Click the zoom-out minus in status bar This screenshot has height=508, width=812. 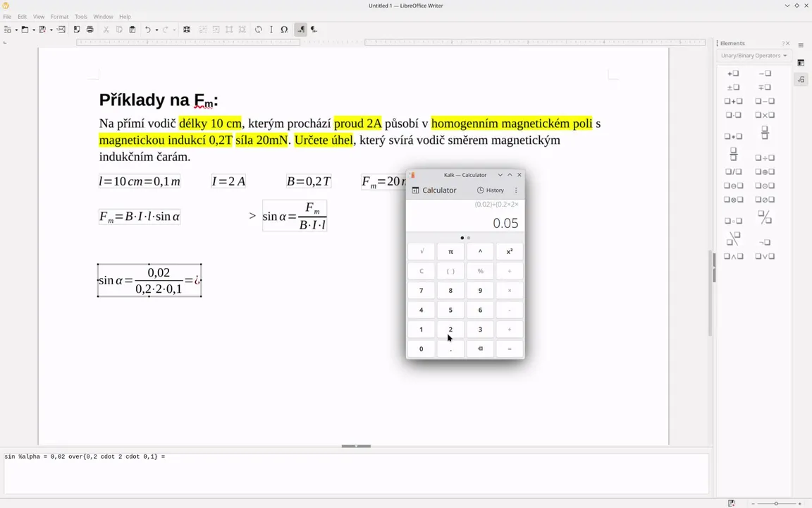[754, 503]
